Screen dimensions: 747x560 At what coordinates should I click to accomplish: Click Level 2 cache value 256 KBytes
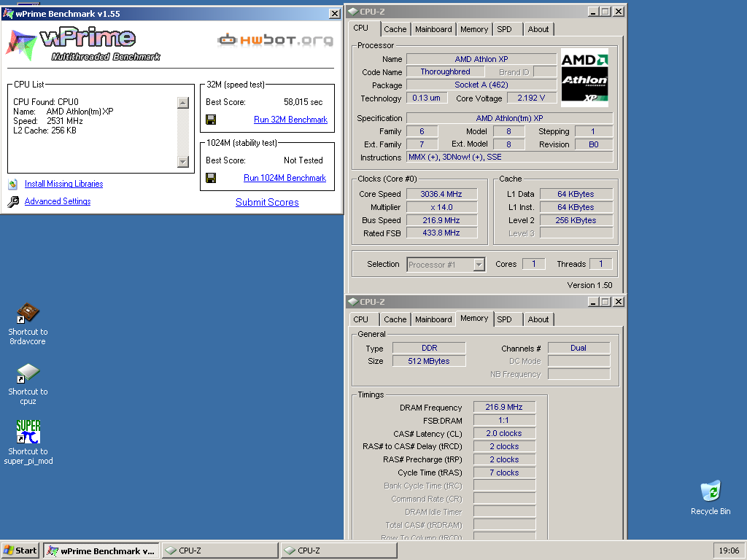[576, 220]
